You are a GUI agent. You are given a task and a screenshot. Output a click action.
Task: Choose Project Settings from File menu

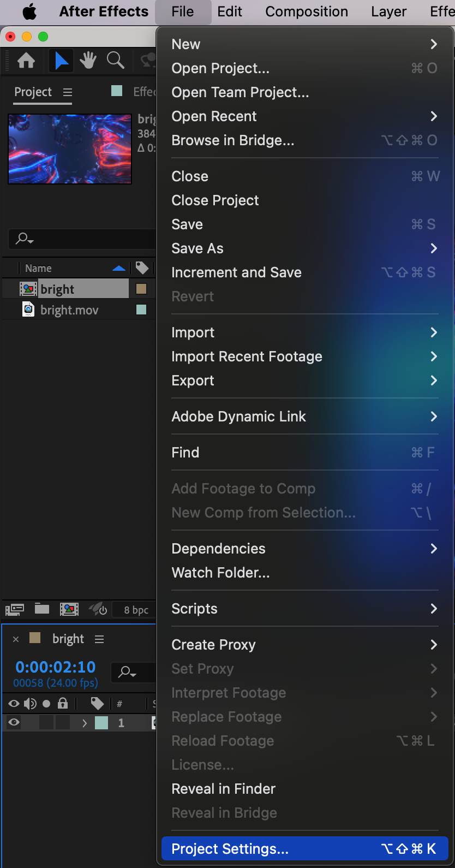coord(304,849)
